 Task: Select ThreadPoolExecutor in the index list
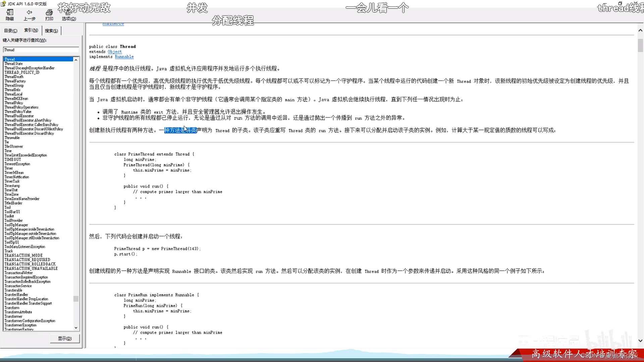click(19, 116)
